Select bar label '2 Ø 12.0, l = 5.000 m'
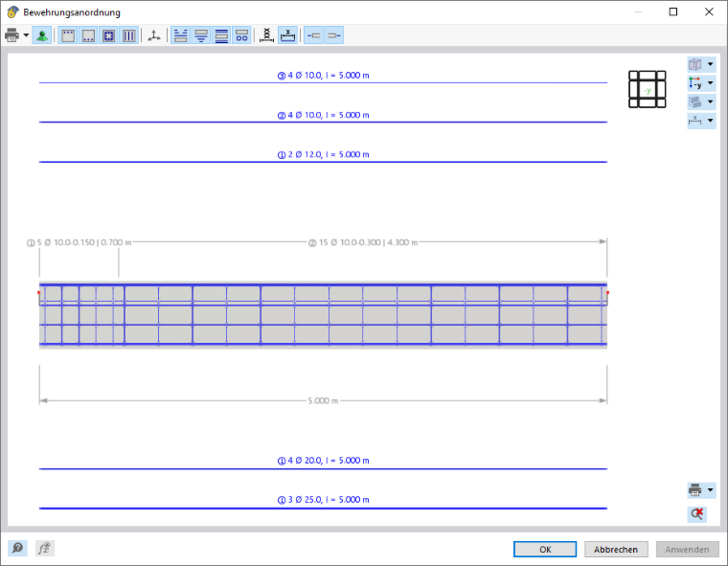This screenshot has height=566, width=728. click(323, 154)
